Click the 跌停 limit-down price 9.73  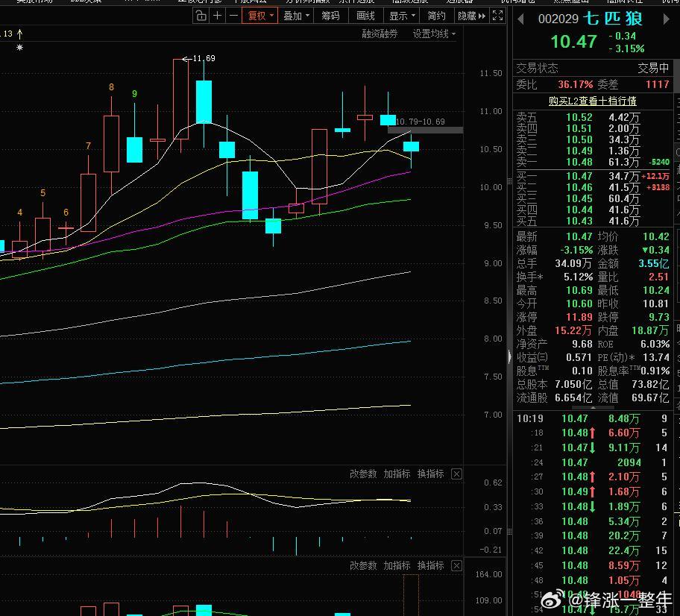[659, 317]
